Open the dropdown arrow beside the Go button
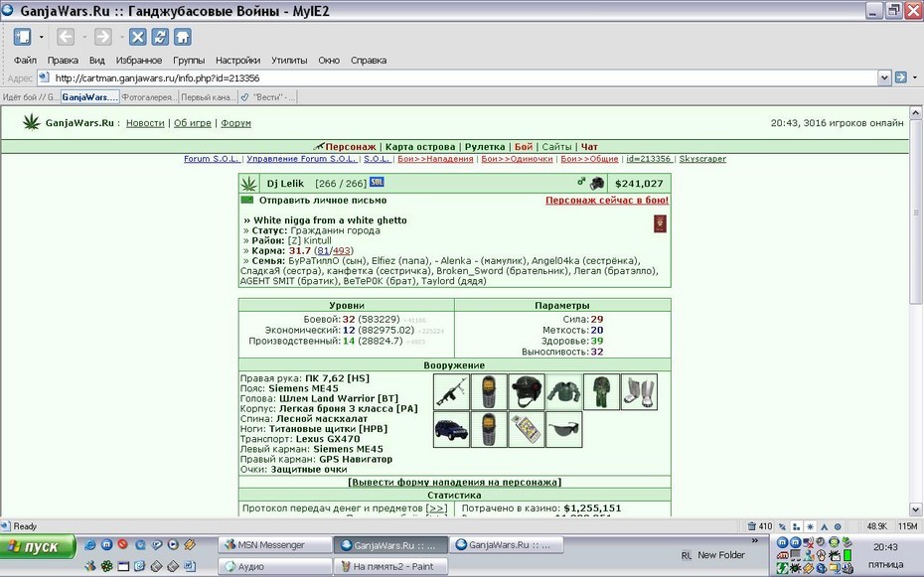The height and width of the screenshot is (577, 924). (x=915, y=77)
